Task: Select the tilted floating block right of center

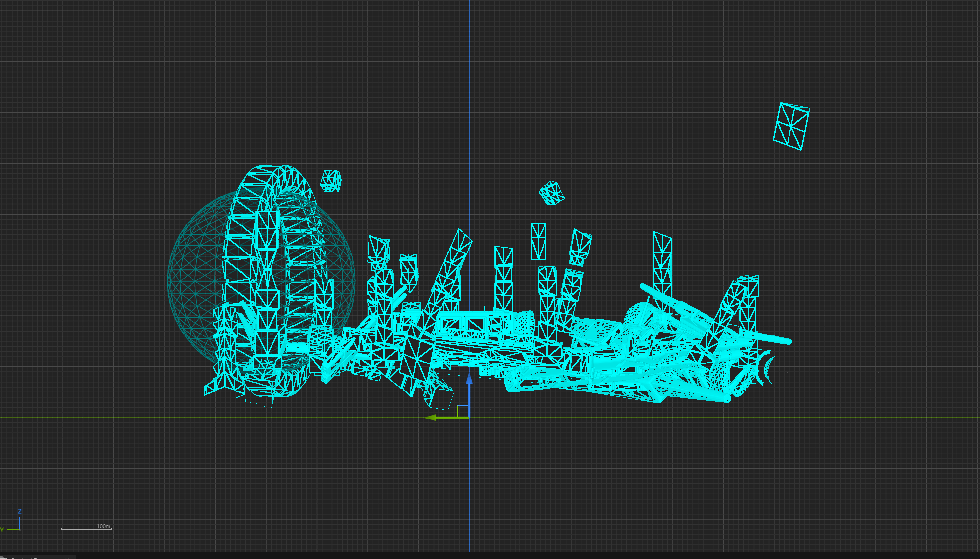Action: pyautogui.click(x=580, y=247)
